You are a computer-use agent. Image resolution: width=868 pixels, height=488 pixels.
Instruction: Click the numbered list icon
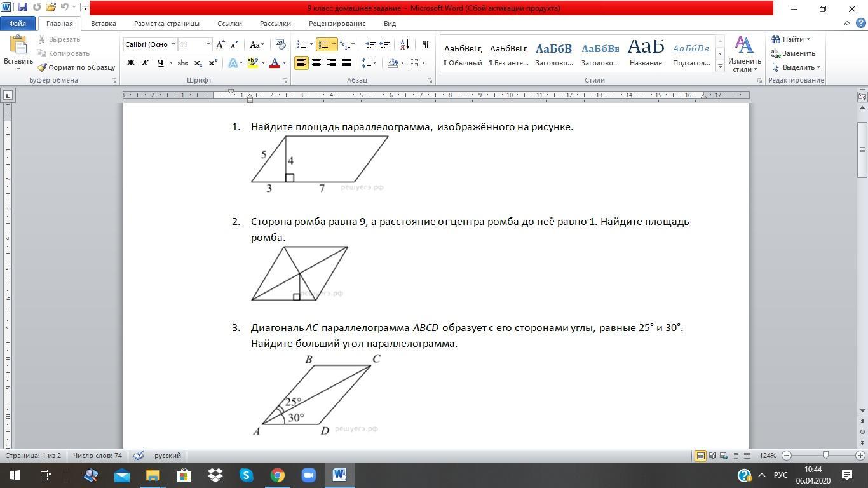click(323, 44)
